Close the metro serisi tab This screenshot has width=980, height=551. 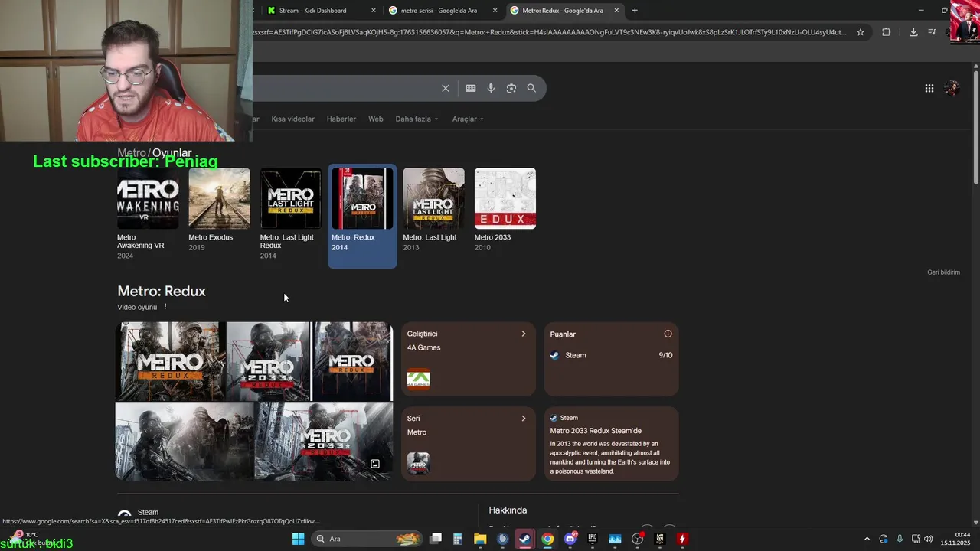tap(495, 11)
